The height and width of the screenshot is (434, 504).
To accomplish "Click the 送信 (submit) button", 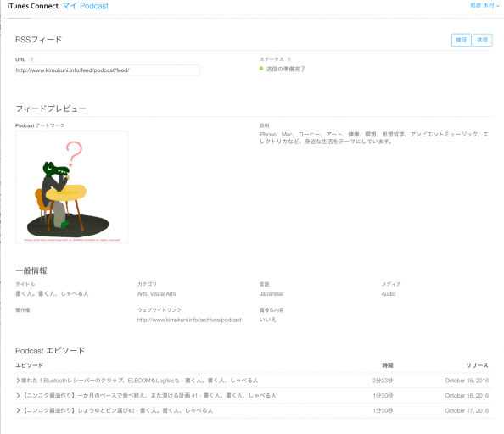I will tap(482, 40).
